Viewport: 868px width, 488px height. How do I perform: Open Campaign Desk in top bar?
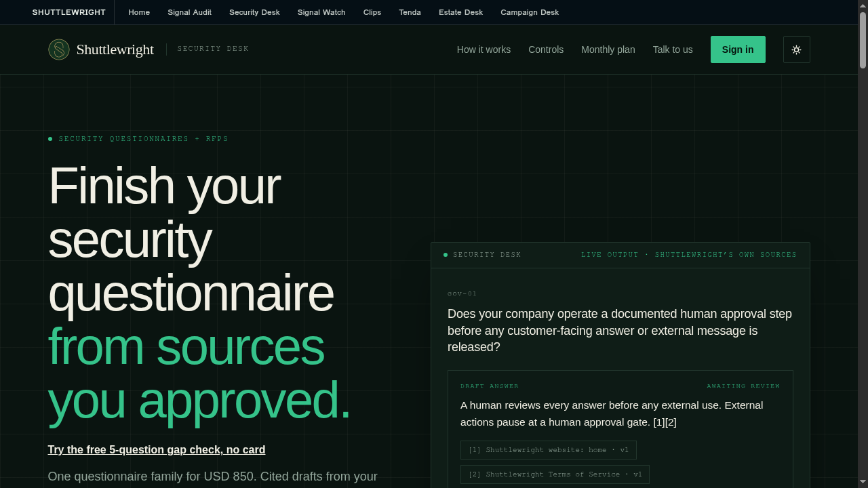[x=530, y=12]
